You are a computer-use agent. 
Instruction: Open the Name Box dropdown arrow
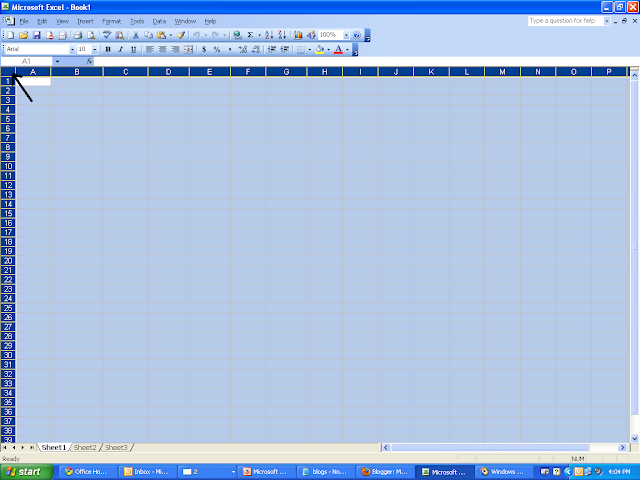[x=57, y=61]
